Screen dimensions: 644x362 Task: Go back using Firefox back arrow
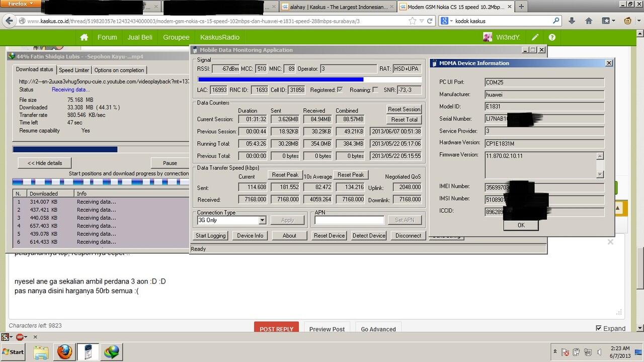[9, 21]
